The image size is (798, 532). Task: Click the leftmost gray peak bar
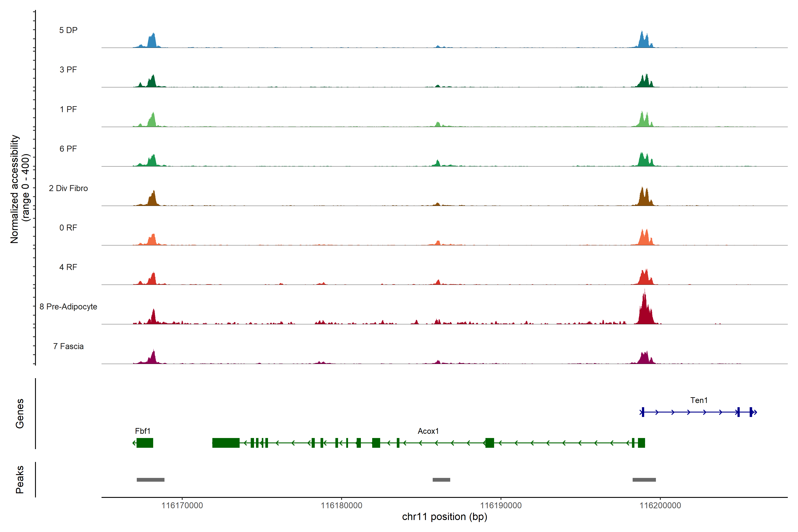[150, 479]
